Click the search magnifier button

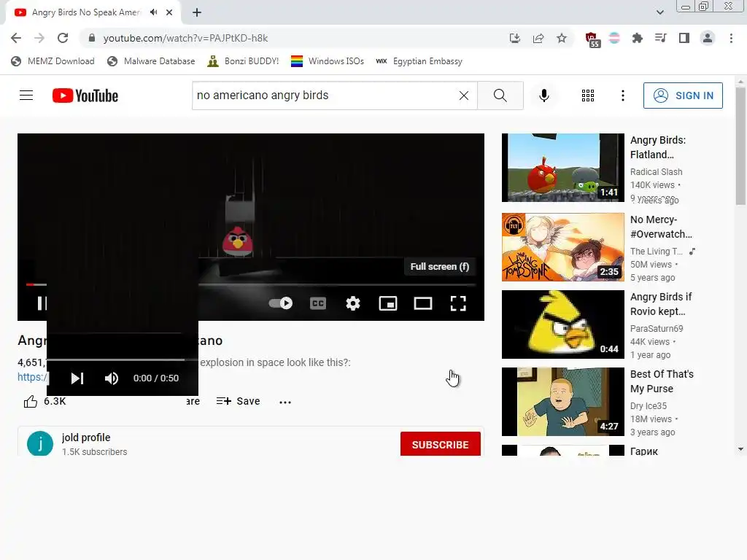pos(500,96)
